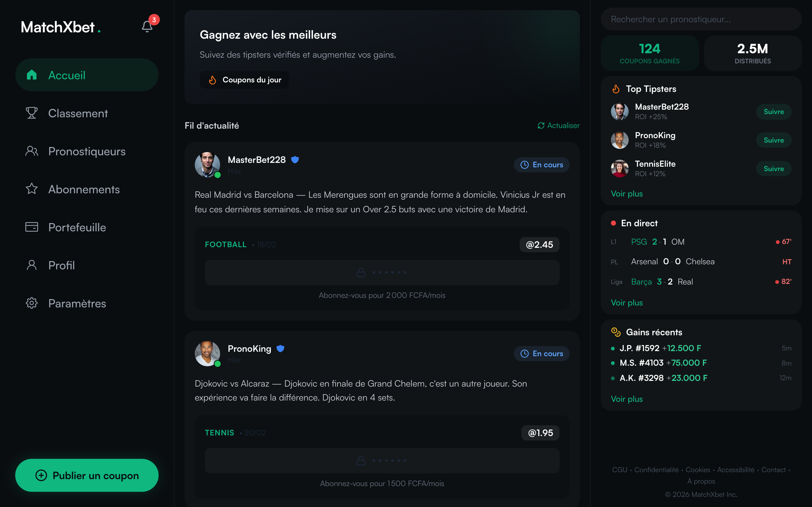Image resolution: width=812 pixels, height=507 pixels.
Task: Click the lock icon on MasterBet228's hidden coupon
Action: 361,272
